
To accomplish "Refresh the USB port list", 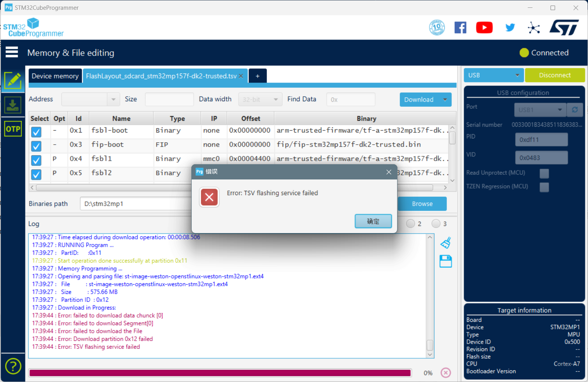I will 575,110.
